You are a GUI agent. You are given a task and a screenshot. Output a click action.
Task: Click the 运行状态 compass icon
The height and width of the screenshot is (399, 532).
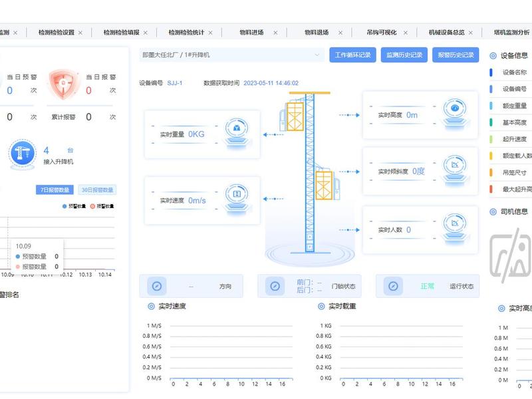coord(393,287)
